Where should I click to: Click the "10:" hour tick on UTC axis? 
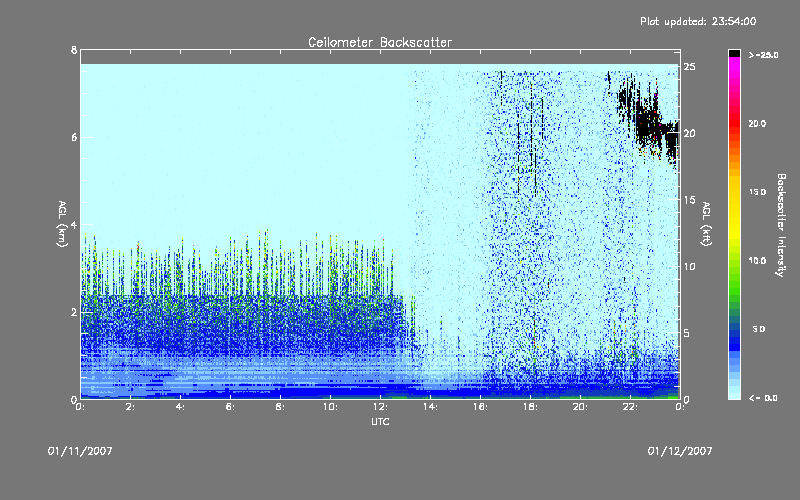coord(331,407)
